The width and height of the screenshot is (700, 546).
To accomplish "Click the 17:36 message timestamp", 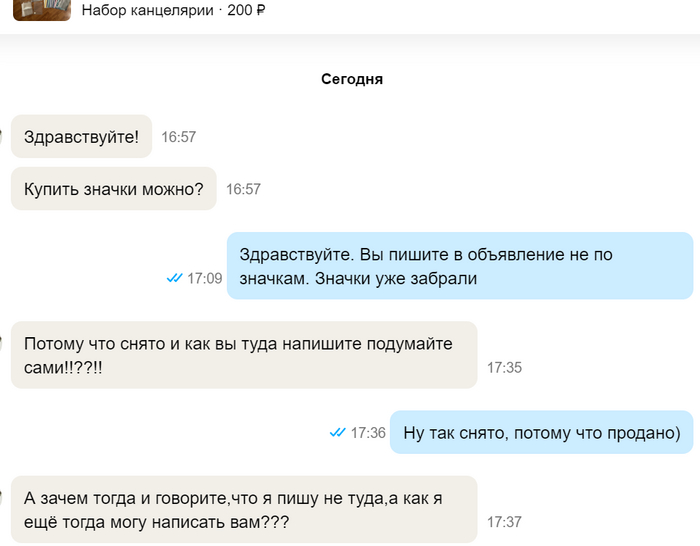I will (367, 433).
